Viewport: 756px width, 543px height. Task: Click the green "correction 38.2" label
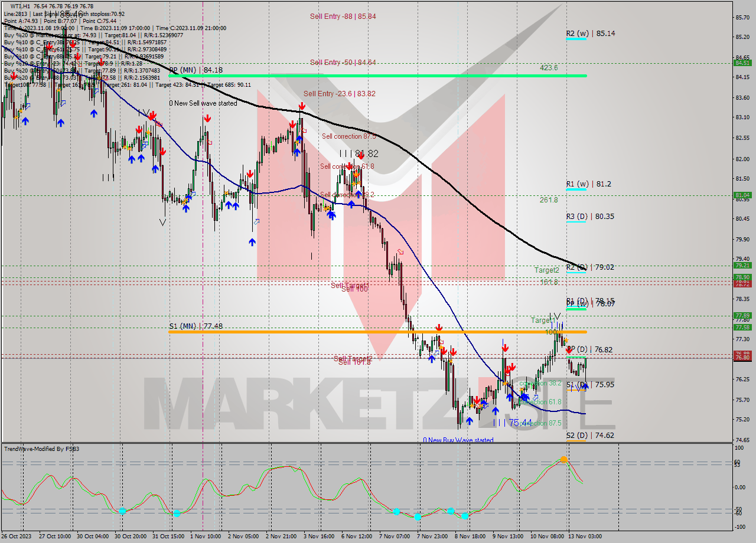pyautogui.click(x=540, y=383)
